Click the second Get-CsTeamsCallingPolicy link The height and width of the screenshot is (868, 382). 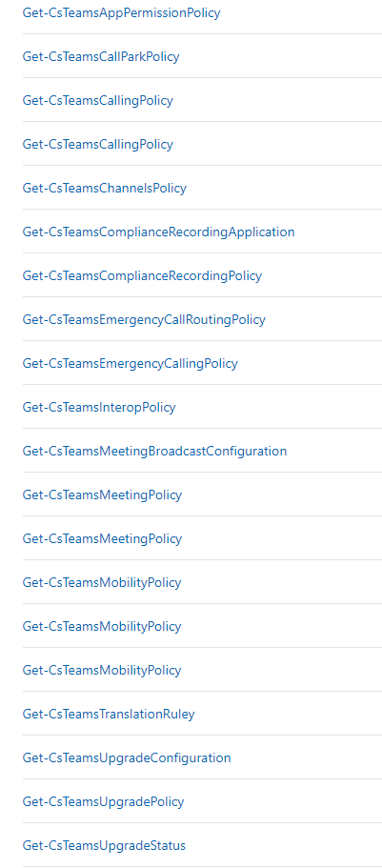[97, 144]
